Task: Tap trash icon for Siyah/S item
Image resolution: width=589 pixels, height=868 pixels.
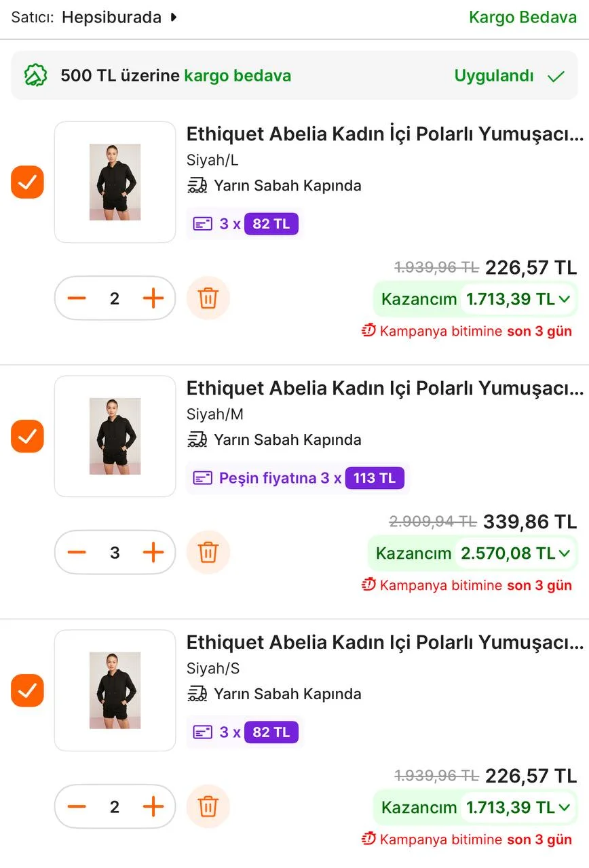Action: tap(208, 806)
